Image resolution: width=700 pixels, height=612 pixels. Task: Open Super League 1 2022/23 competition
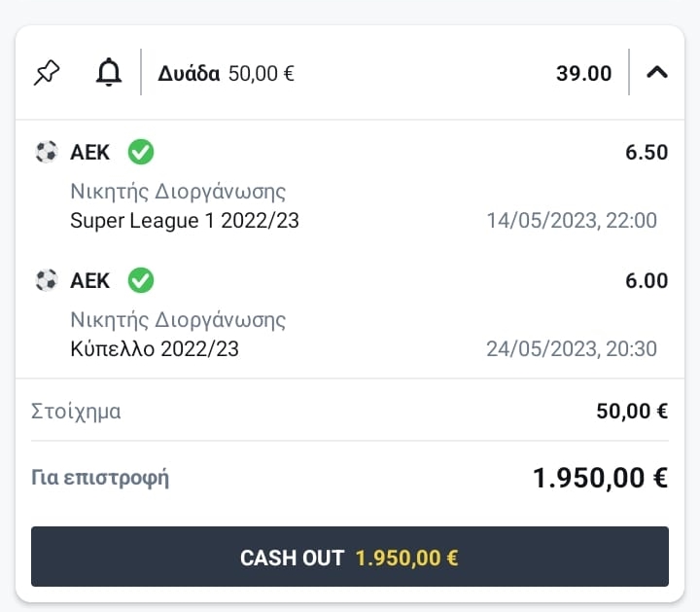coord(185,221)
